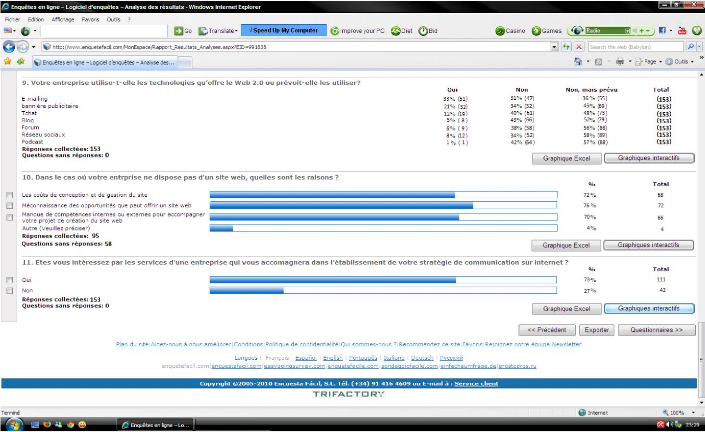Click the toolbar search text box
Screen dimensions: 705x432
click(x=103, y=31)
